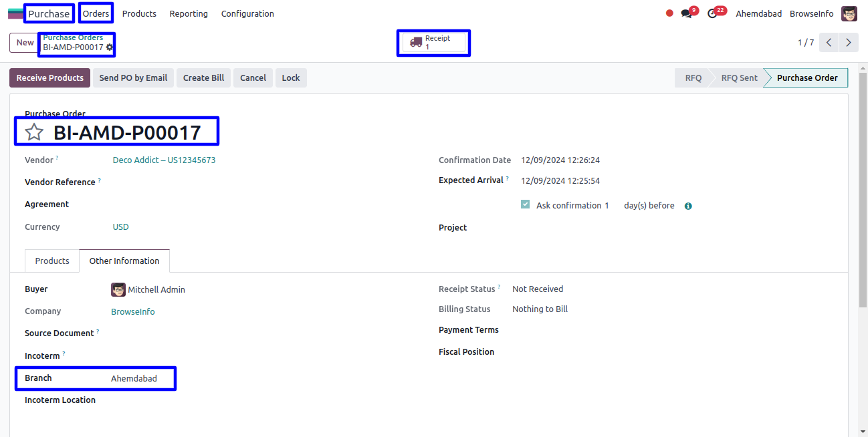The width and height of the screenshot is (868, 437).
Task: Mark order as favorite with star icon
Action: point(34,132)
